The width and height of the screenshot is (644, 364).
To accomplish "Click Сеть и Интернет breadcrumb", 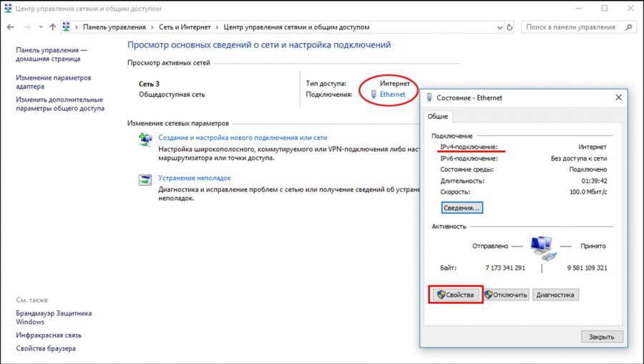I will click(x=184, y=27).
